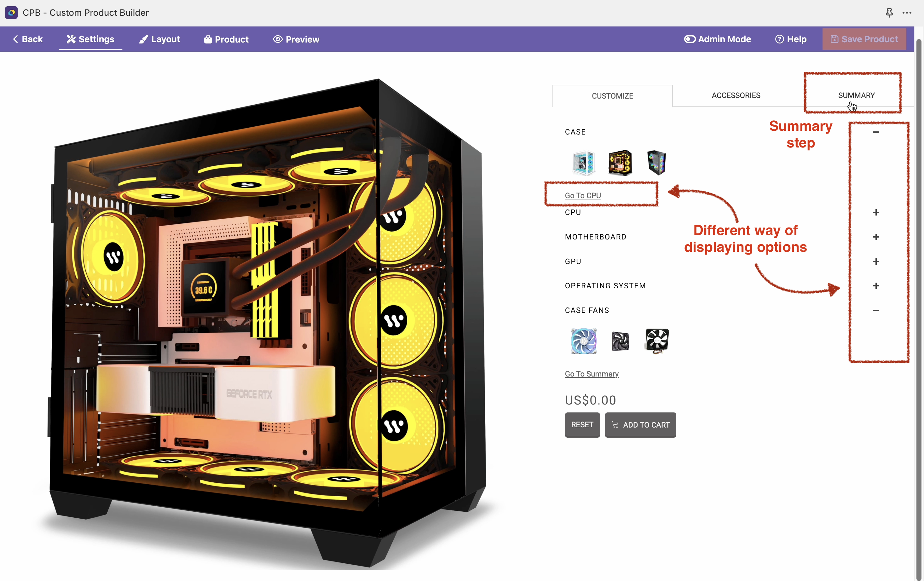Click the CPB app logo icon

pos(11,13)
